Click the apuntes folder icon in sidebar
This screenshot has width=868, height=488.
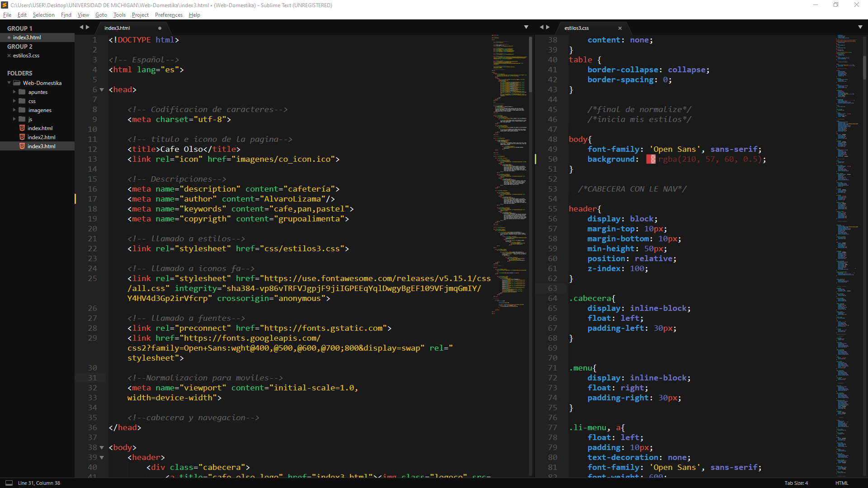tap(22, 92)
